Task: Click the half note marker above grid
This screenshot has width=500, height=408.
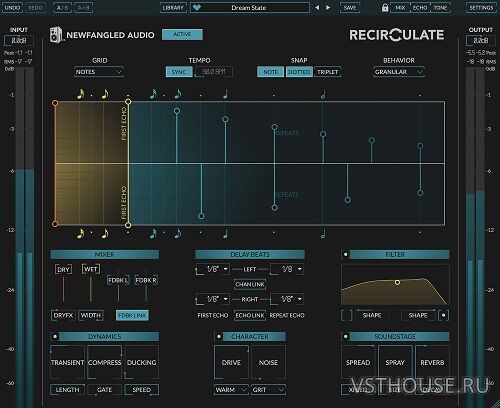Action: [x=323, y=94]
